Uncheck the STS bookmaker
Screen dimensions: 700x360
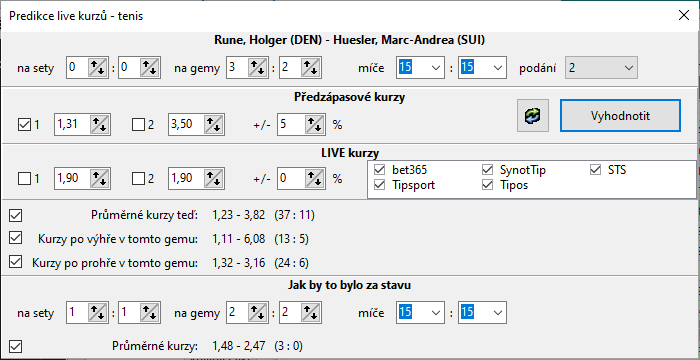[596, 170]
